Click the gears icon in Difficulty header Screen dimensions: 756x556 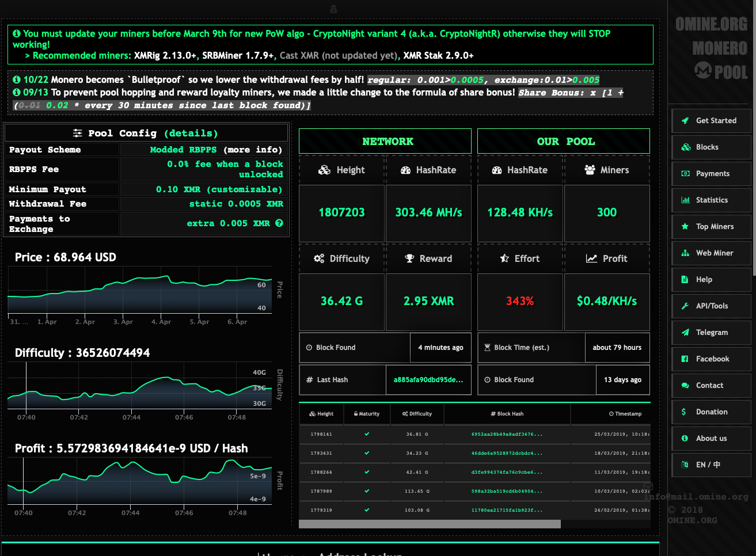click(x=319, y=259)
